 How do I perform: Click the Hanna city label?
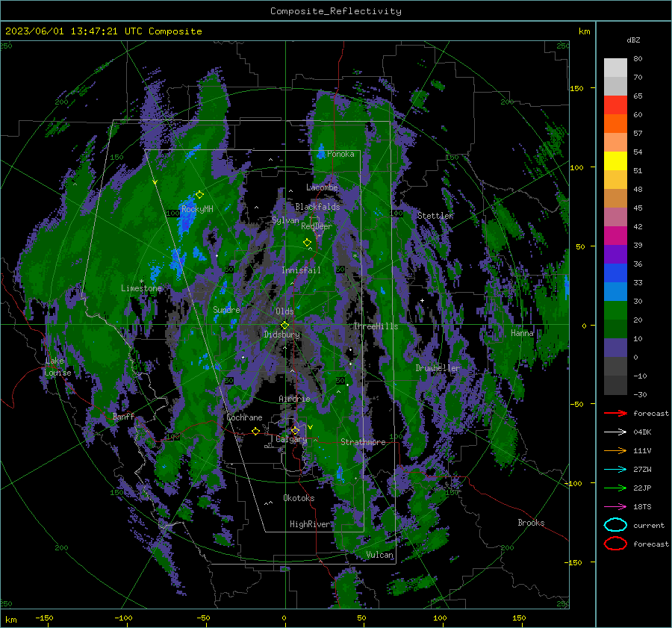pyautogui.click(x=522, y=332)
